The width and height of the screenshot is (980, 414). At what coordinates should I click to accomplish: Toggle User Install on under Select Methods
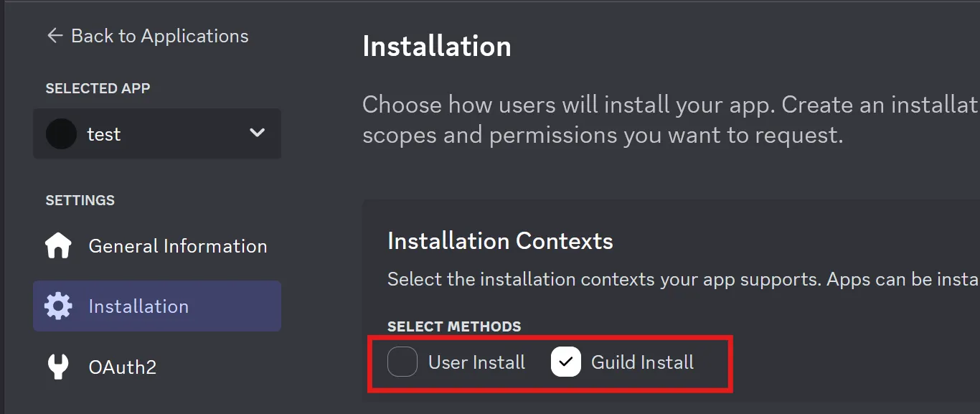402,362
